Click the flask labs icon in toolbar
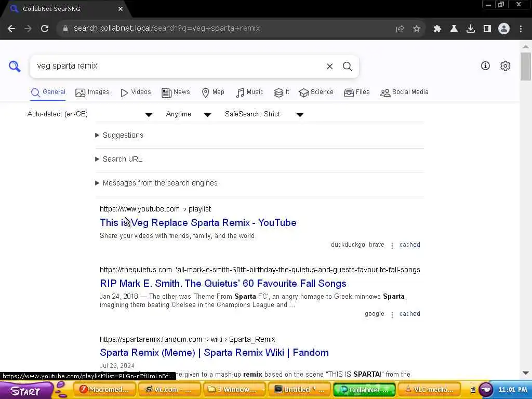The image size is (532, 399). [x=454, y=29]
